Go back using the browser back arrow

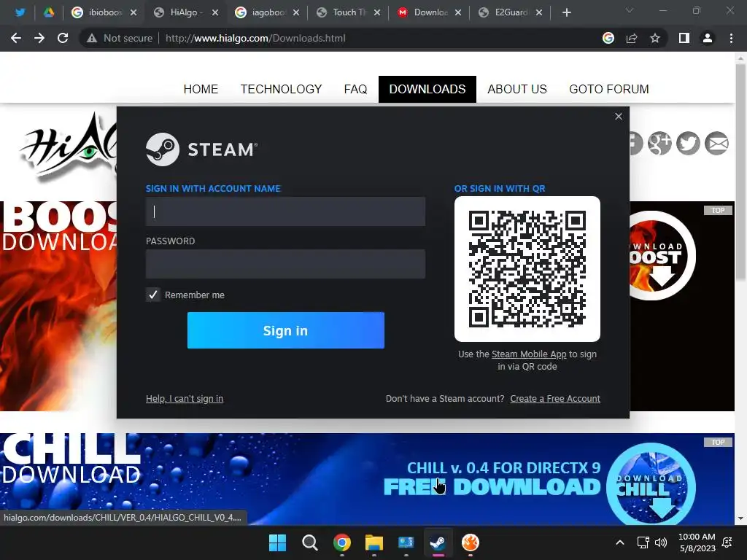[x=16, y=38]
